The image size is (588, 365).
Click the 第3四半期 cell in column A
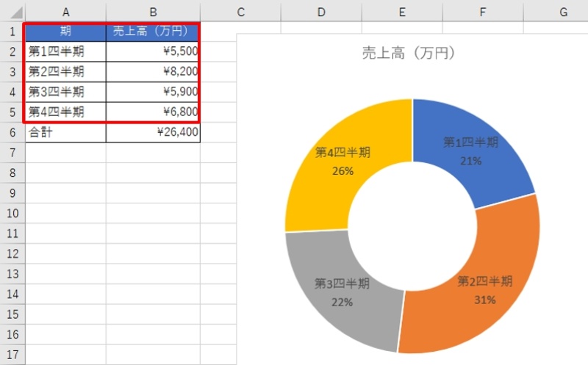click(66, 92)
